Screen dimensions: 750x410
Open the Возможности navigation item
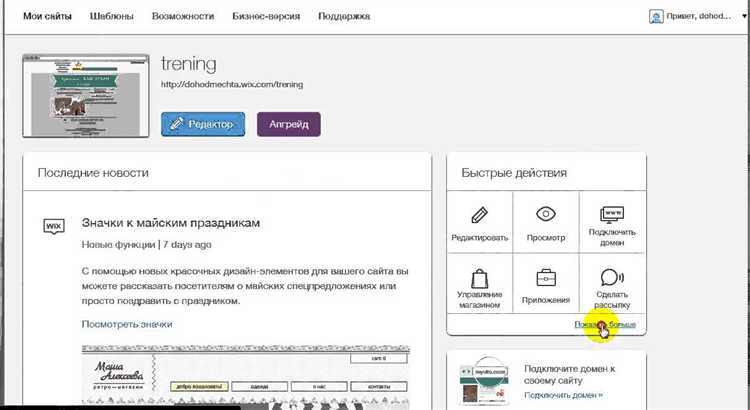183,16
